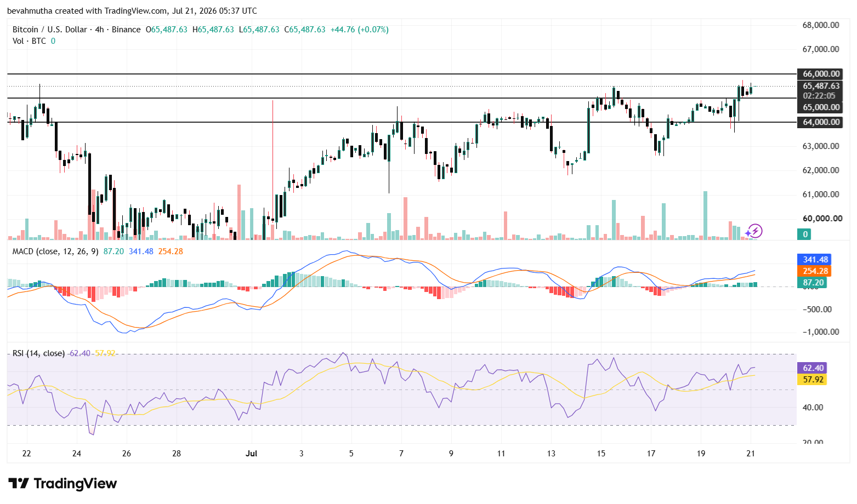Click date 9 on the time axis
857x504 pixels.
pos(451,454)
